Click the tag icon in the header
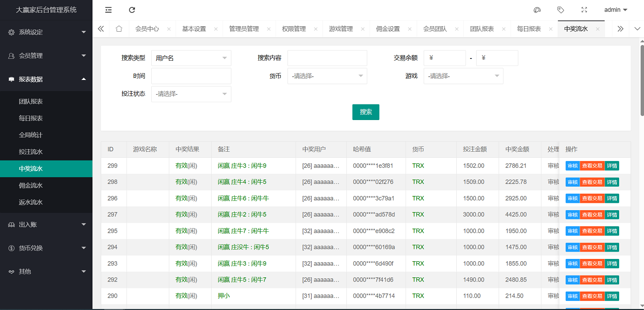Screen dimensions: 644x310 pos(560,10)
